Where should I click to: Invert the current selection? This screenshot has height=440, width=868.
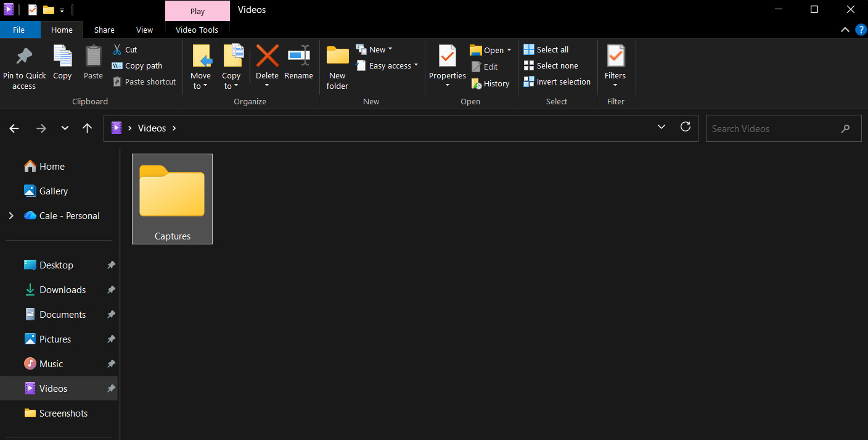(557, 81)
